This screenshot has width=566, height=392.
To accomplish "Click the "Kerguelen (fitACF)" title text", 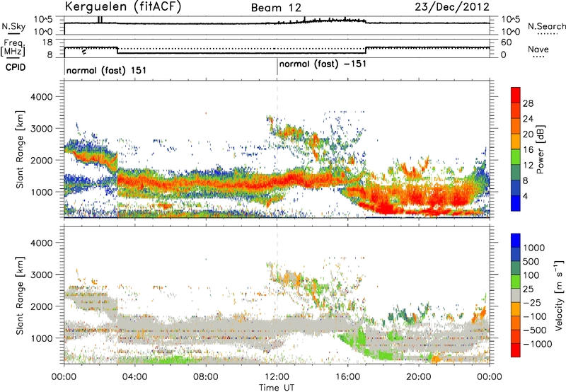I will coord(122,6).
